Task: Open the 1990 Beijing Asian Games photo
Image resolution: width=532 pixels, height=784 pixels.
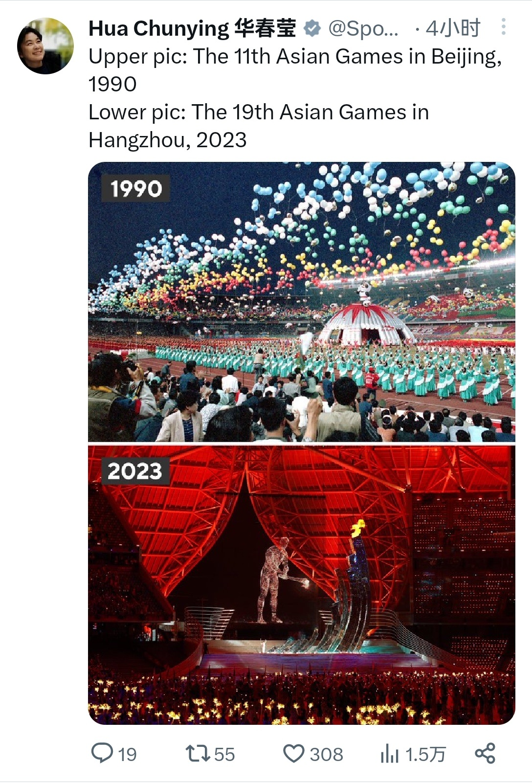Action: click(x=302, y=302)
